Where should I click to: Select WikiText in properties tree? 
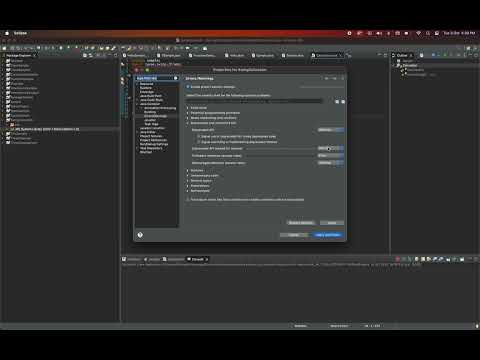(146, 152)
